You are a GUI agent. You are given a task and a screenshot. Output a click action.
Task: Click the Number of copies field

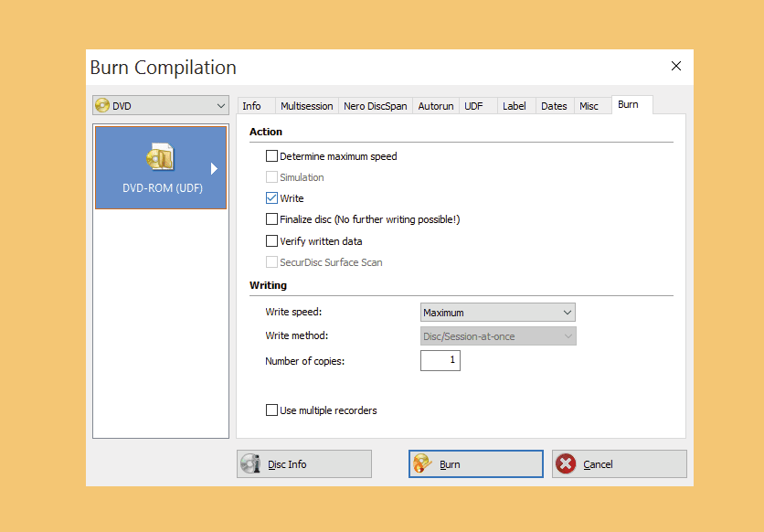point(440,360)
